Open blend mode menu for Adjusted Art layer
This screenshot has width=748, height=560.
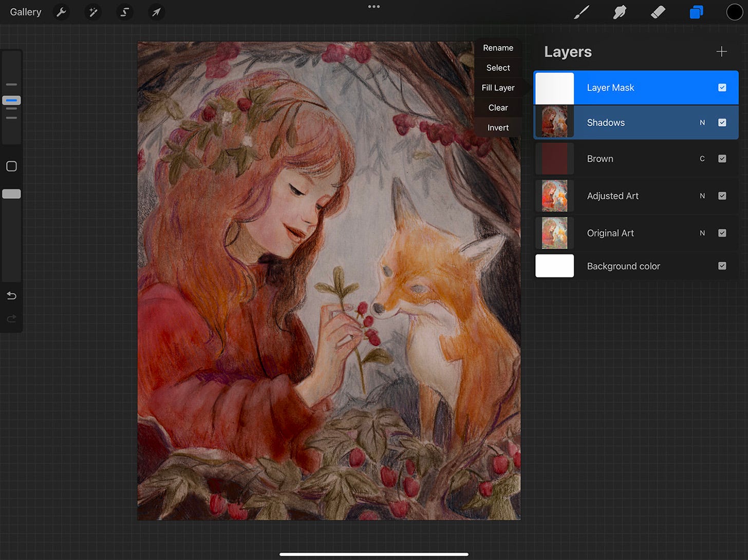pyautogui.click(x=702, y=196)
